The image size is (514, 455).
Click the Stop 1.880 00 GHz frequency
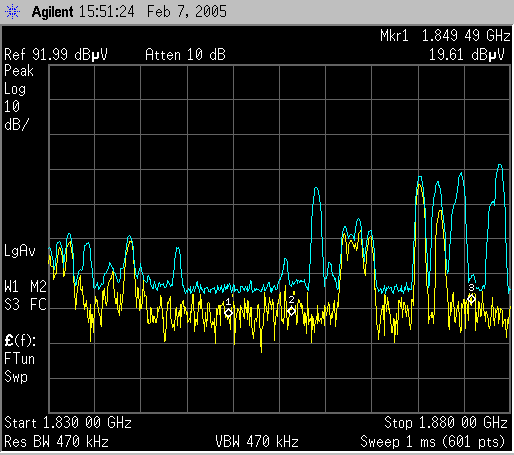(446, 423)
